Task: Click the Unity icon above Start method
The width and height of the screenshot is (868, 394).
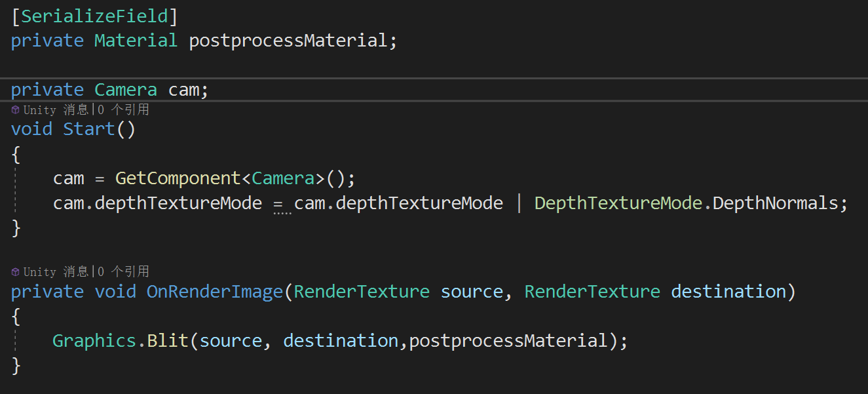Action: [x=15, y=109]
